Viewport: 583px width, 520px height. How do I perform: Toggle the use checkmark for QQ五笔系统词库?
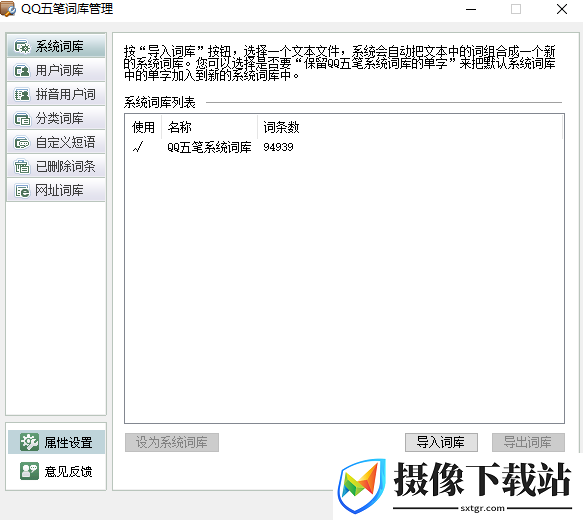tap(138, 147)
